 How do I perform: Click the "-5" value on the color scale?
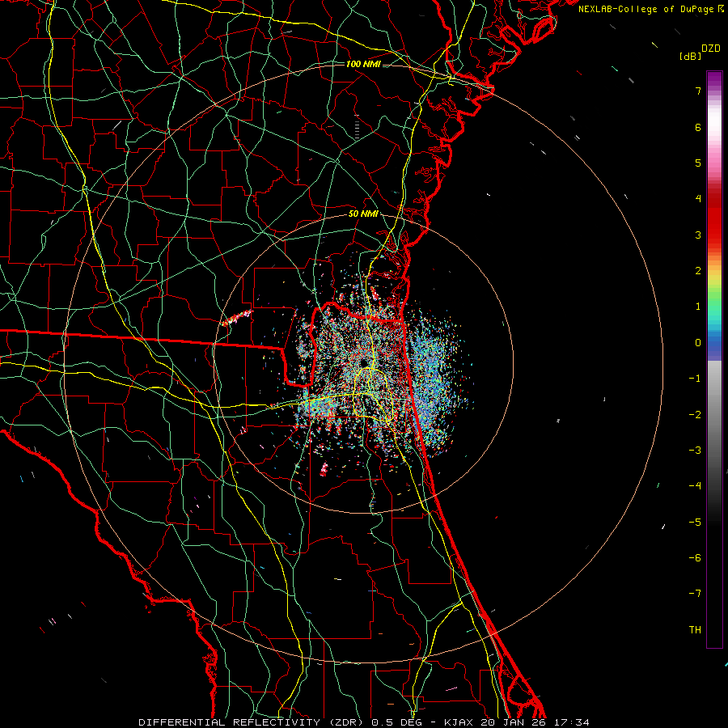coord(695,523)
